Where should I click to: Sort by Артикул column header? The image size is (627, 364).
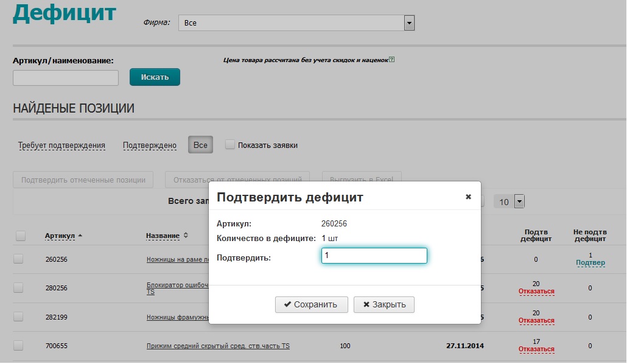60,236
